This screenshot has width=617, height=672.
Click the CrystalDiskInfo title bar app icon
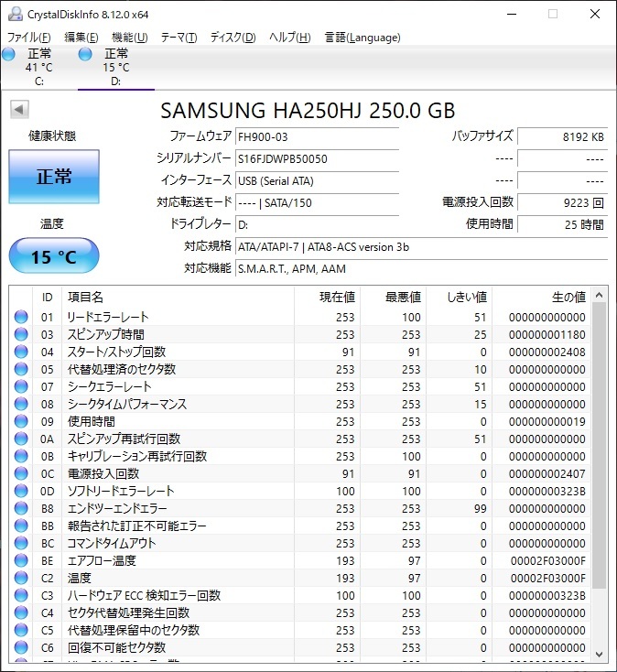[13, 14]
